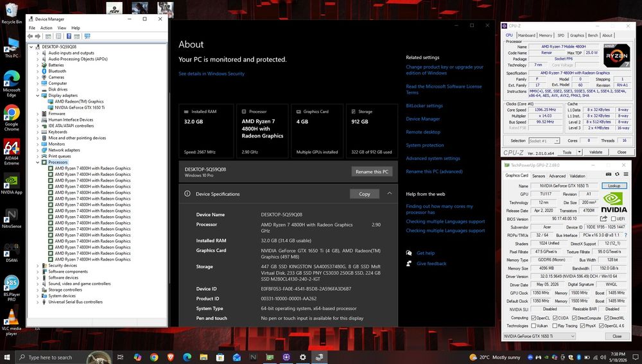Open the View menu in Device Manager

click(x=62, y=28)
